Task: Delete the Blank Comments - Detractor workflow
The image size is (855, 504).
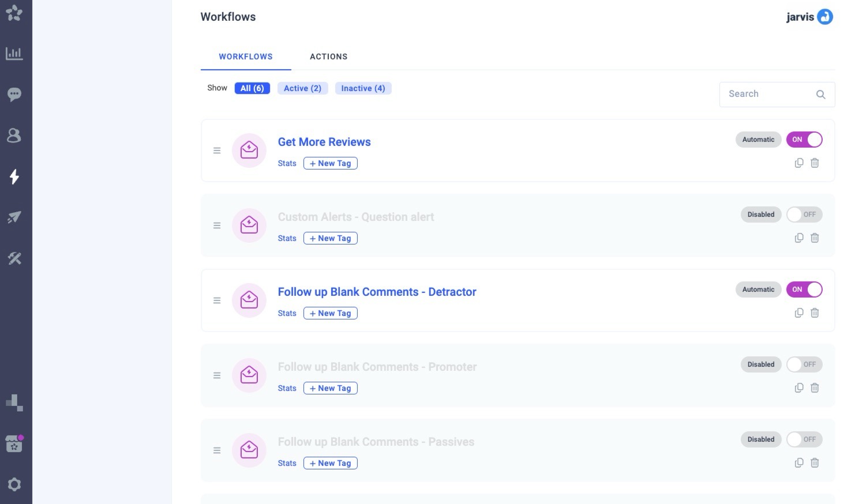Action: (x=815, y=313)
